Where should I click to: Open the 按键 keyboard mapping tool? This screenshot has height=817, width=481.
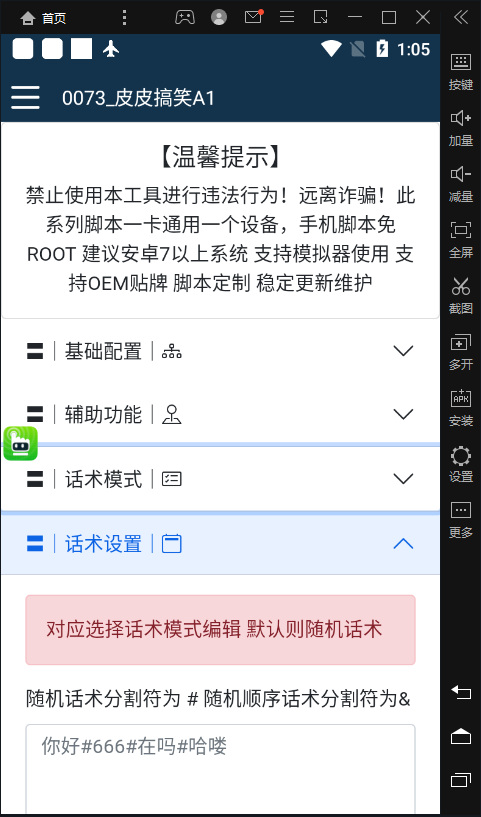461,71
